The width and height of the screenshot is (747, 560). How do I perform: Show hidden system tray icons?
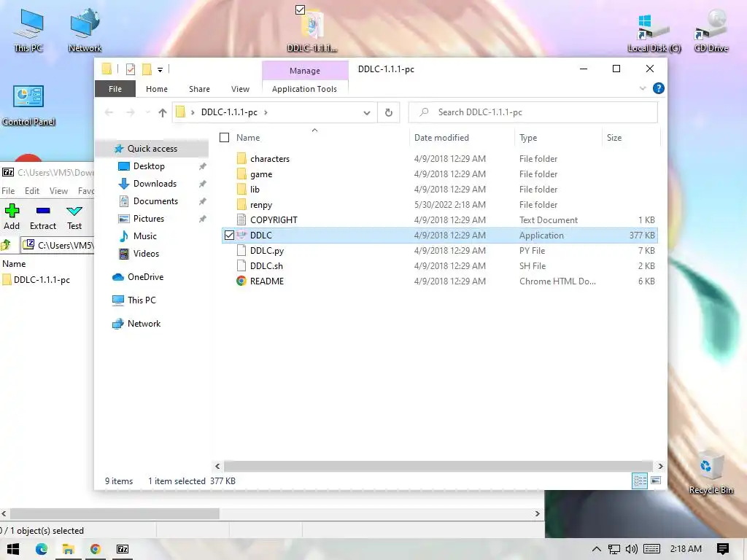point(596,549)
